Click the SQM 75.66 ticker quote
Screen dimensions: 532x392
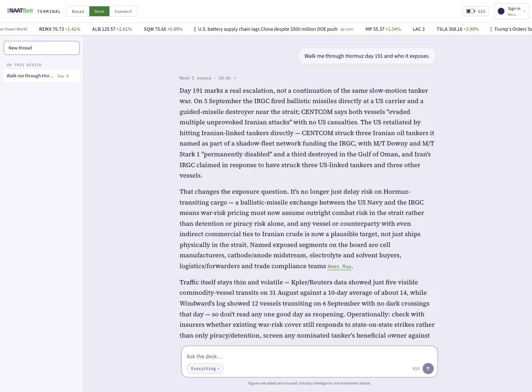[163, 29]
